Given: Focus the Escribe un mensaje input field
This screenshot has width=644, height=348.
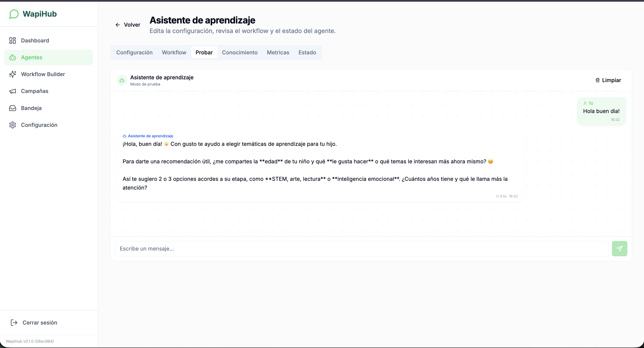Looking at the screenshot, I should click(x=361, y=248).
